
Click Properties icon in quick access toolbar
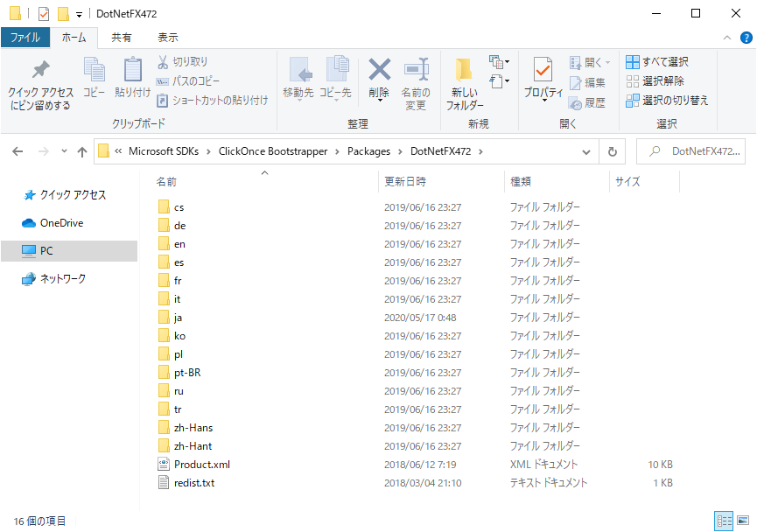click(x=44, y=14)
